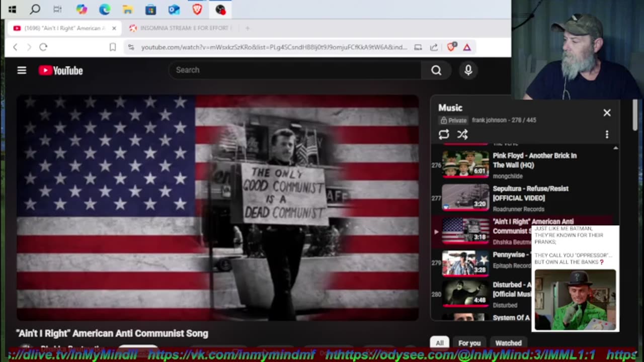Image resolution: width=644 pixels, height=362 pixels.
Task: Toggle shuffle playlist
Action: click(x=462, y=134)
